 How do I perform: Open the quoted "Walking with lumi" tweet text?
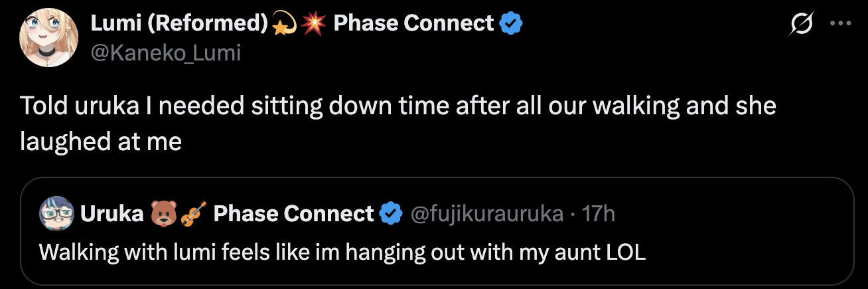pos(342,252)
